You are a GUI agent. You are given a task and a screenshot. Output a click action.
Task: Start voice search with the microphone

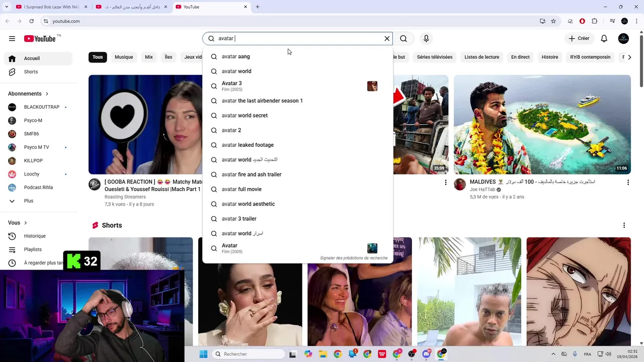point(426,39)
